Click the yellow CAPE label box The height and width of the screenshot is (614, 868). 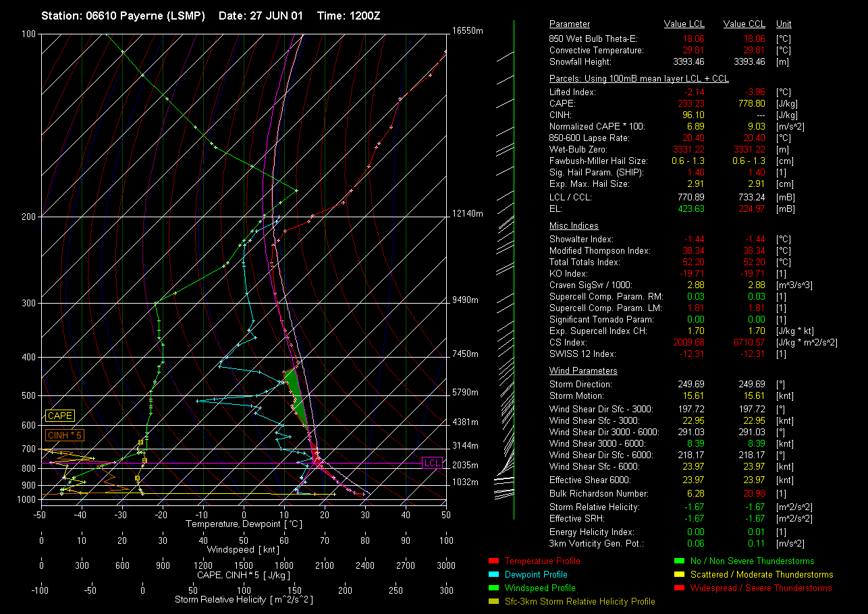coord(60,416)
